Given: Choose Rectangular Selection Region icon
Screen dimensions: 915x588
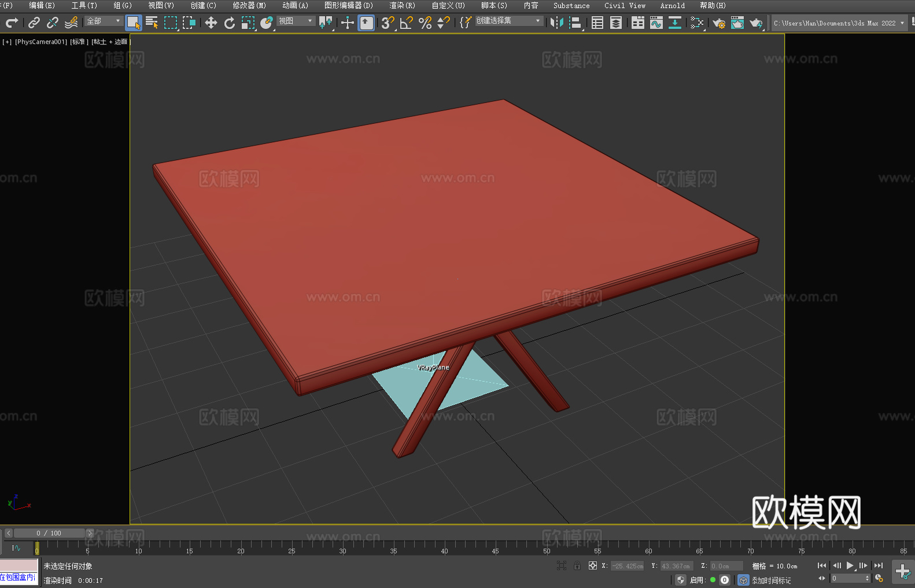Looking at the screenshot, I should click(x=171, y=23).
